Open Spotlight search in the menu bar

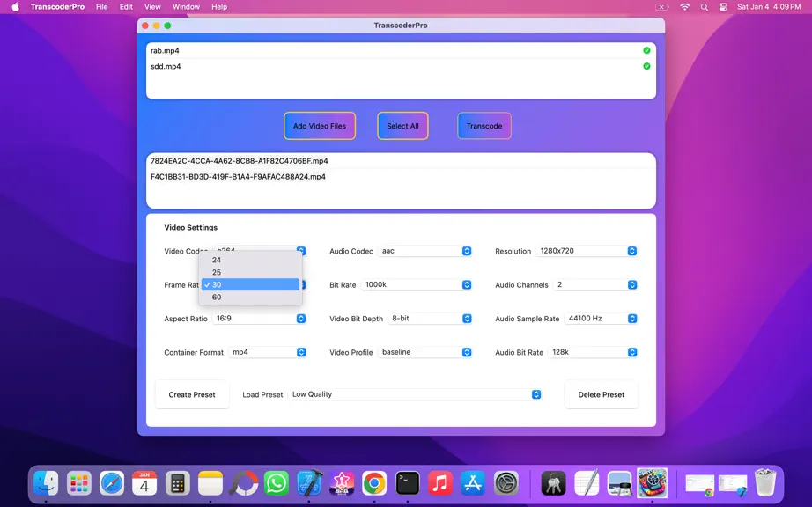click(705, 7)
